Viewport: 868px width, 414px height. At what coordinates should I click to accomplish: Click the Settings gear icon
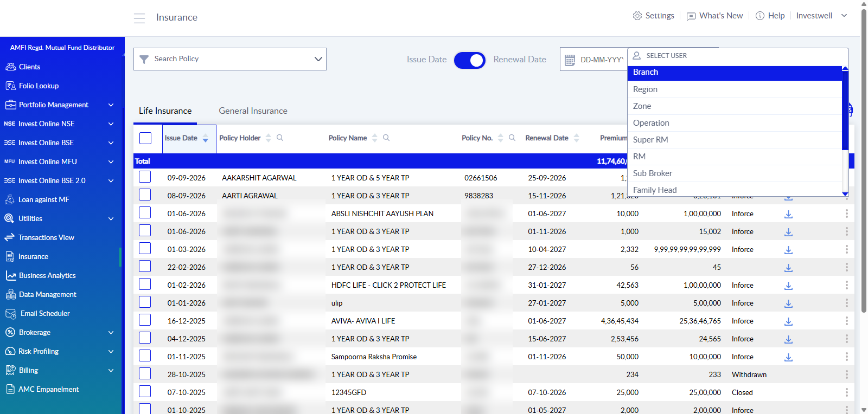click(637, 16)
